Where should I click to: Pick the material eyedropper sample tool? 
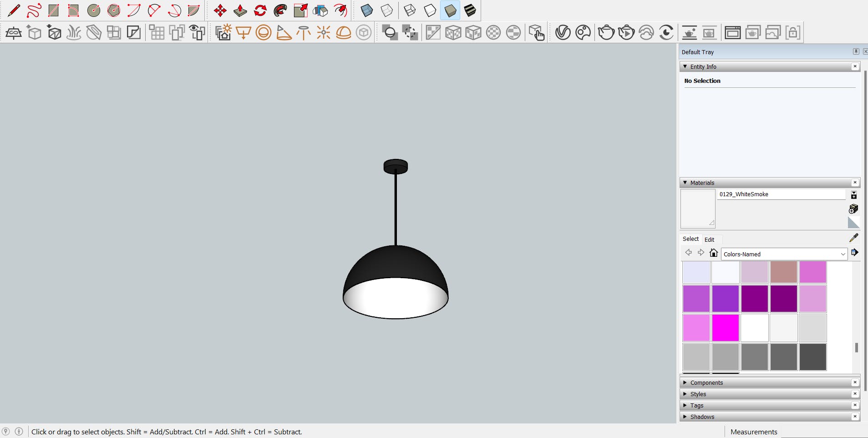[854, 238]
